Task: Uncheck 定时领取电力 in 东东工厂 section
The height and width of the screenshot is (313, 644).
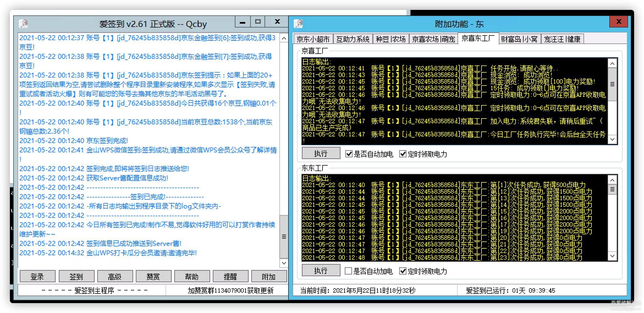Action: 403,271
